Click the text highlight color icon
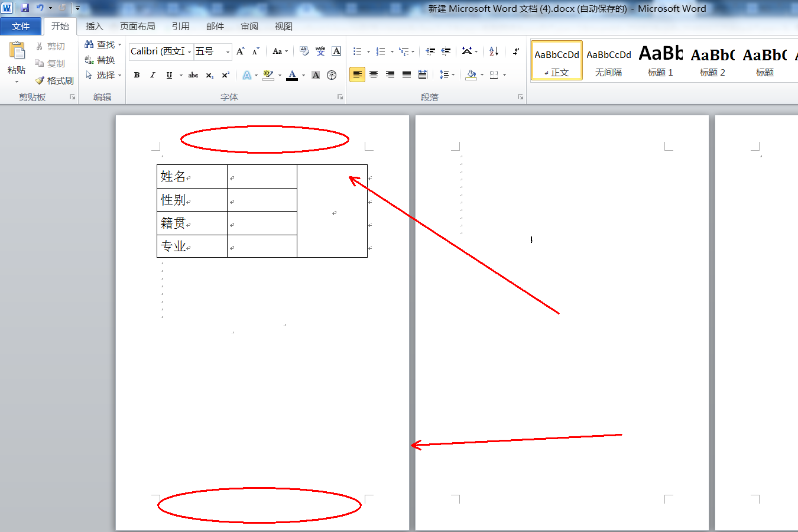This screenshot has height=532, width=798. point(268,75)
